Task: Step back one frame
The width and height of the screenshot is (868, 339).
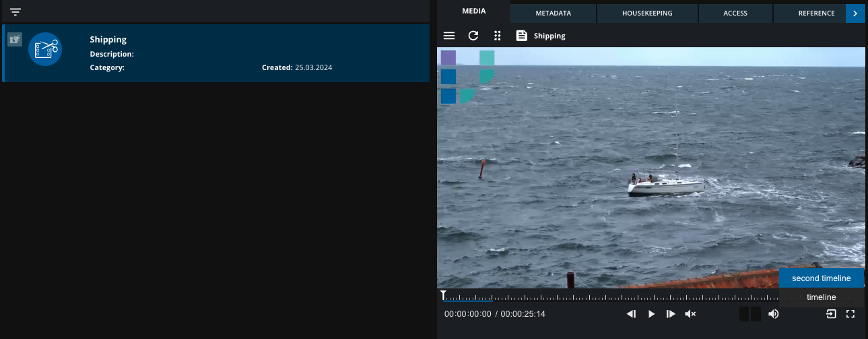Action: pos(631,314)
